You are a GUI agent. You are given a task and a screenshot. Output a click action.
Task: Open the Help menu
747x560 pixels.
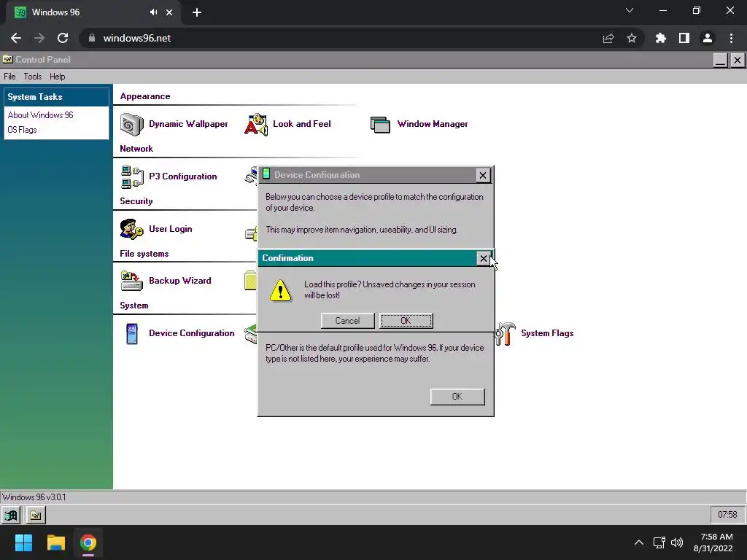(57, 77)
